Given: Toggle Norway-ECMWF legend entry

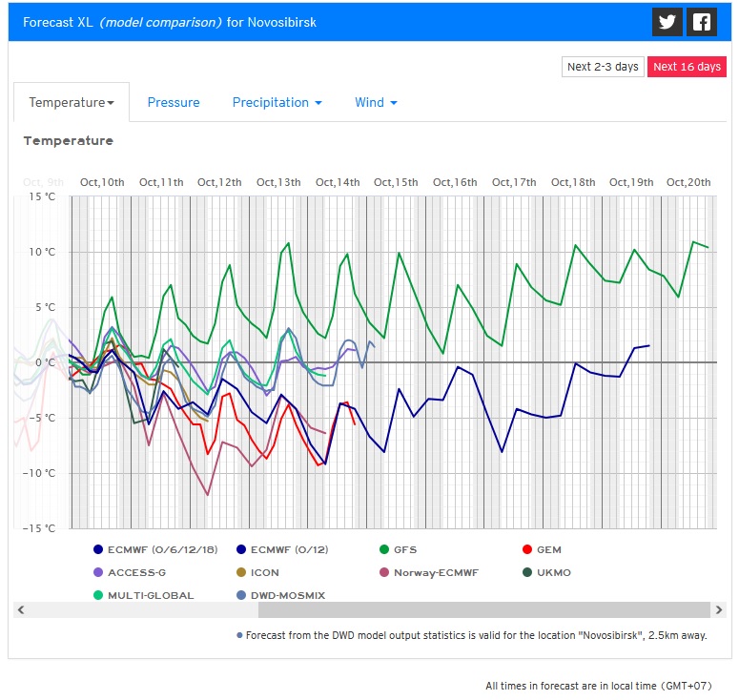Looking at the screenshot, I should pyautogui.click(x=434, y=572).
